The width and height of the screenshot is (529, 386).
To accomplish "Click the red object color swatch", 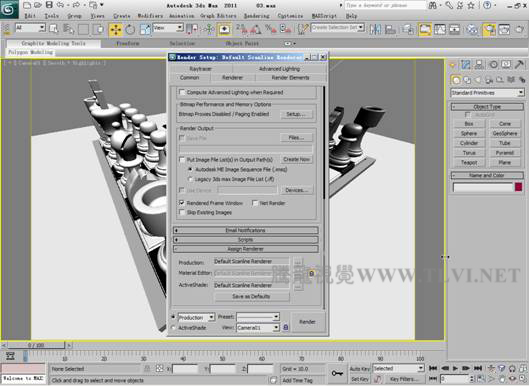I will 519,187.
